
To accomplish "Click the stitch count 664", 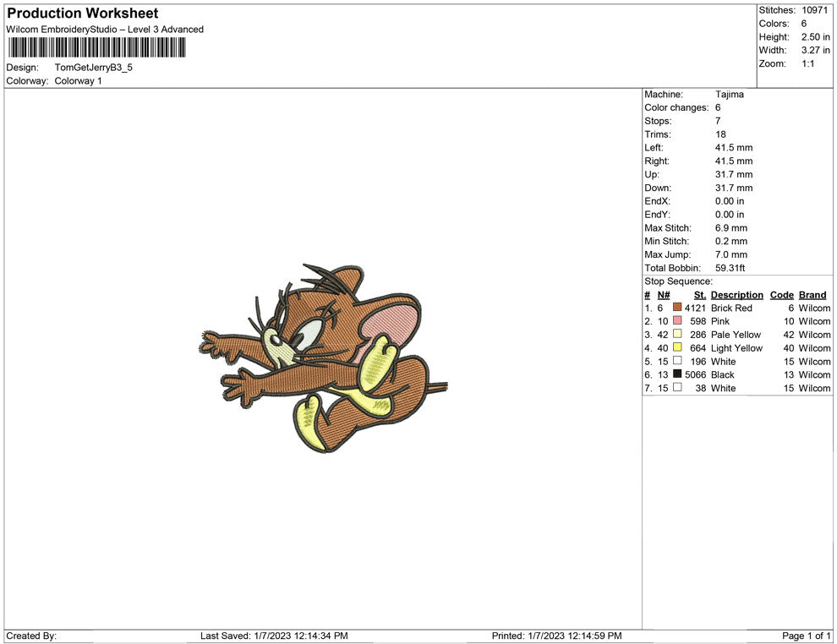I will 697,348.
